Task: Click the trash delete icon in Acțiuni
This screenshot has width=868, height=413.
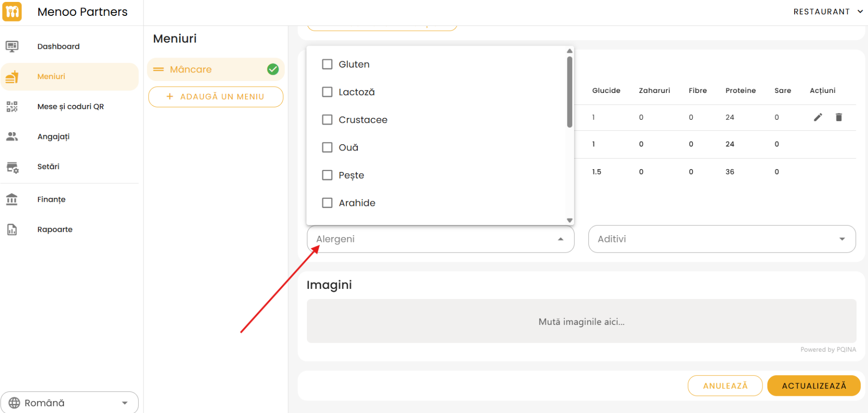Action: pos(839,117)
